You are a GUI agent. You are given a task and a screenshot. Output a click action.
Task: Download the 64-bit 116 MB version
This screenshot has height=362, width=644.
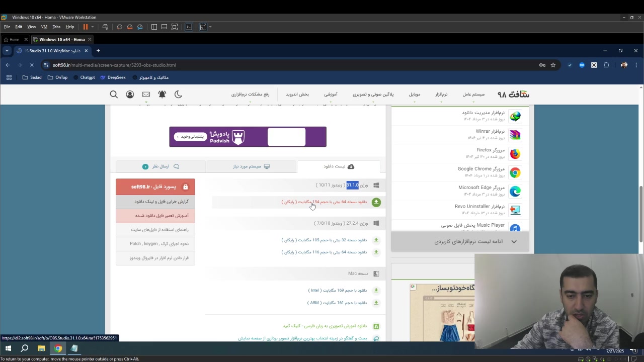click(x=324, y=252)
